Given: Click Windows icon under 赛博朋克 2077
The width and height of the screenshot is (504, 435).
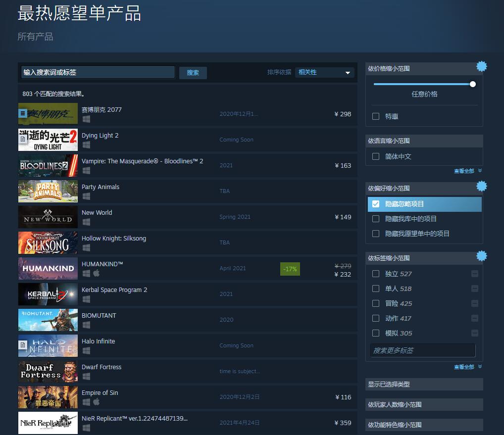Looking at the screenshot, I should [x=86, y=119].
